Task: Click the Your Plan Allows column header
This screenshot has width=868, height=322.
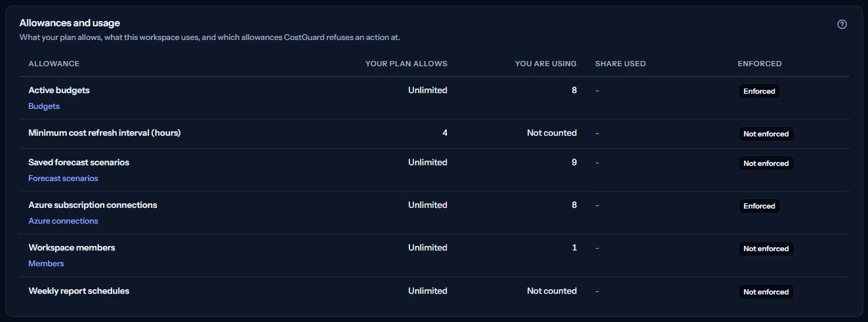Action: 406,64
